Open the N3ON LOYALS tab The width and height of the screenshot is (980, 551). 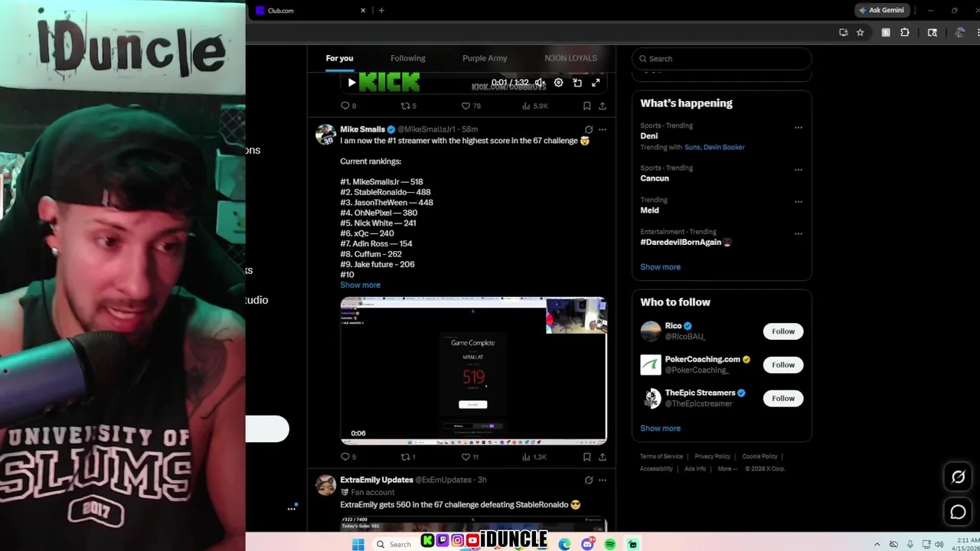(x=570, y=58)
